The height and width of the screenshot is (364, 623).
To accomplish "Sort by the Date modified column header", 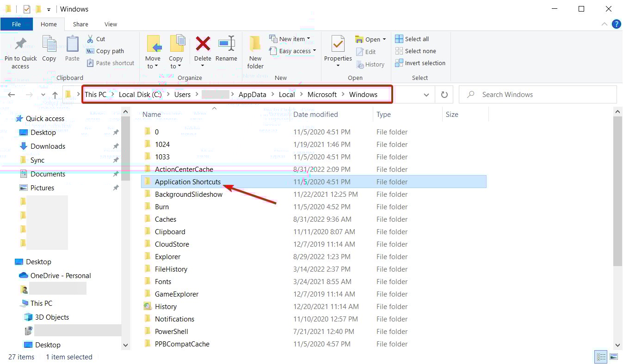I will 316,115.
